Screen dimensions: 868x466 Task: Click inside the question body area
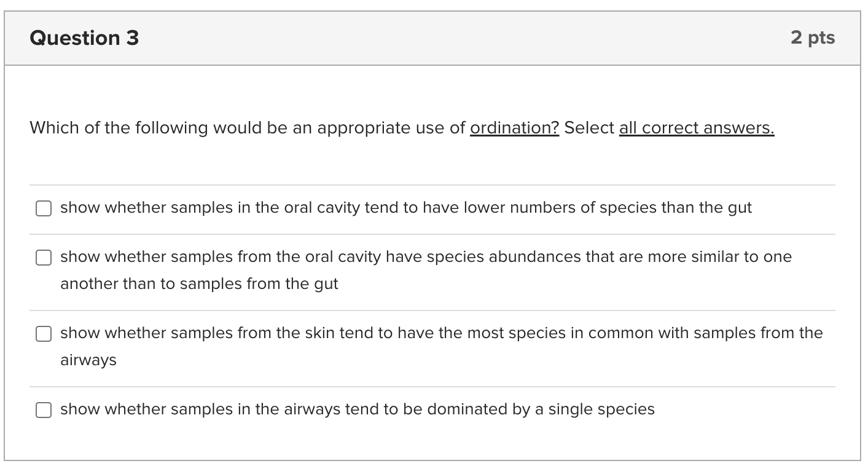pyautogui.click(x=430, y=166)
